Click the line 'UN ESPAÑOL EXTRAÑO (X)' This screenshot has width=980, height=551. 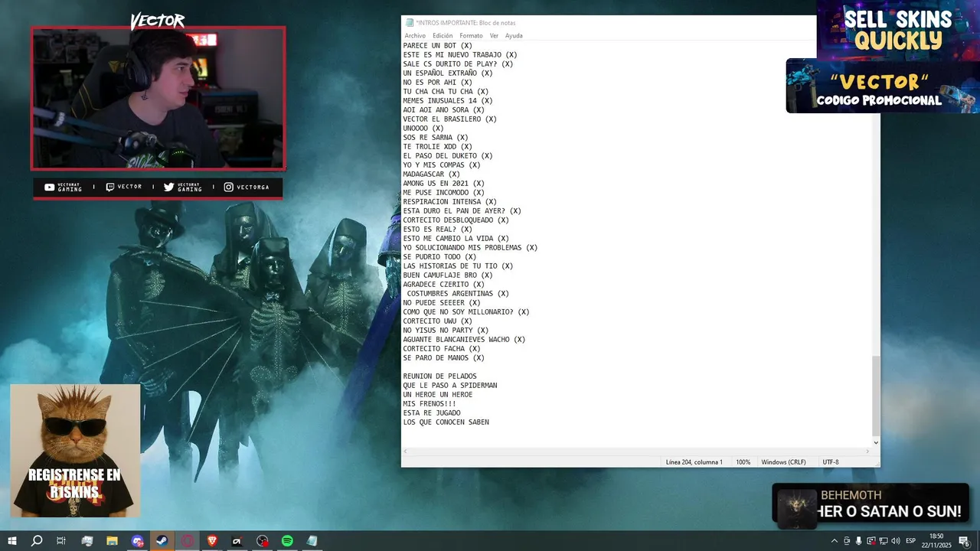tap(448, 73)
